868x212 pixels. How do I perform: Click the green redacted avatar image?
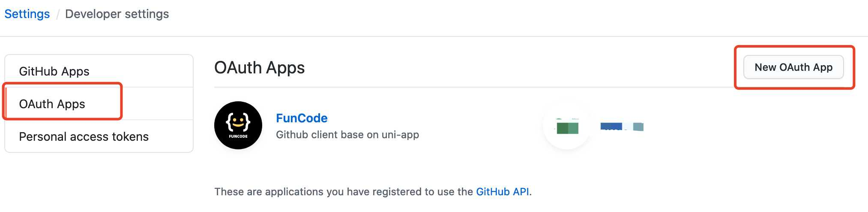click(567, 127)
